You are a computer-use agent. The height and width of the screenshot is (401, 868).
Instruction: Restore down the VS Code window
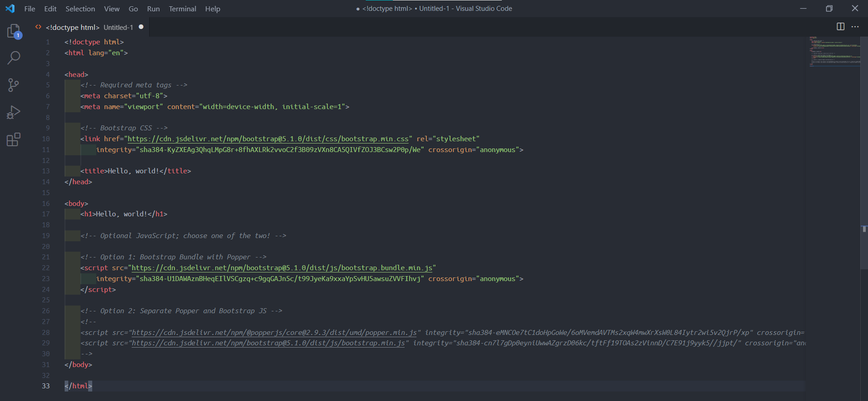(x=829, y=9)
